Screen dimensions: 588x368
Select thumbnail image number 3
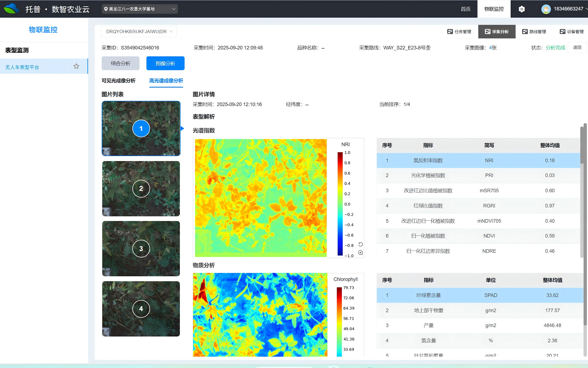[x=141, y=248]
